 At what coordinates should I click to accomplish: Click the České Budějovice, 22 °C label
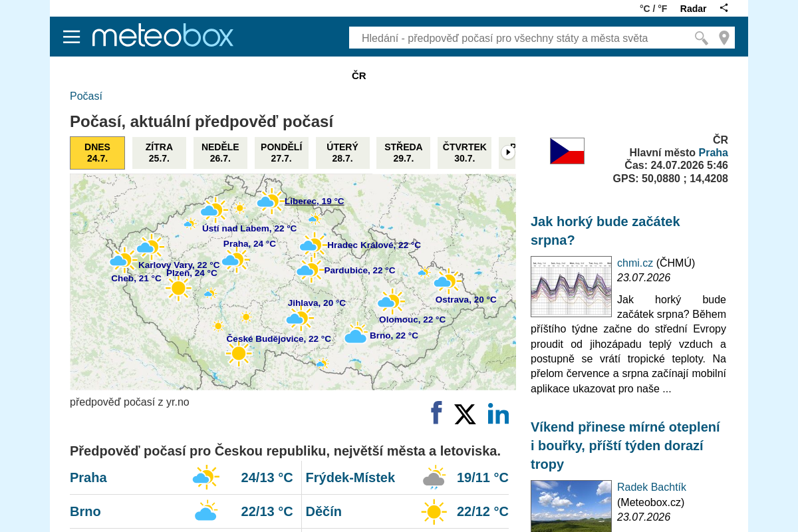click(279, 339)
